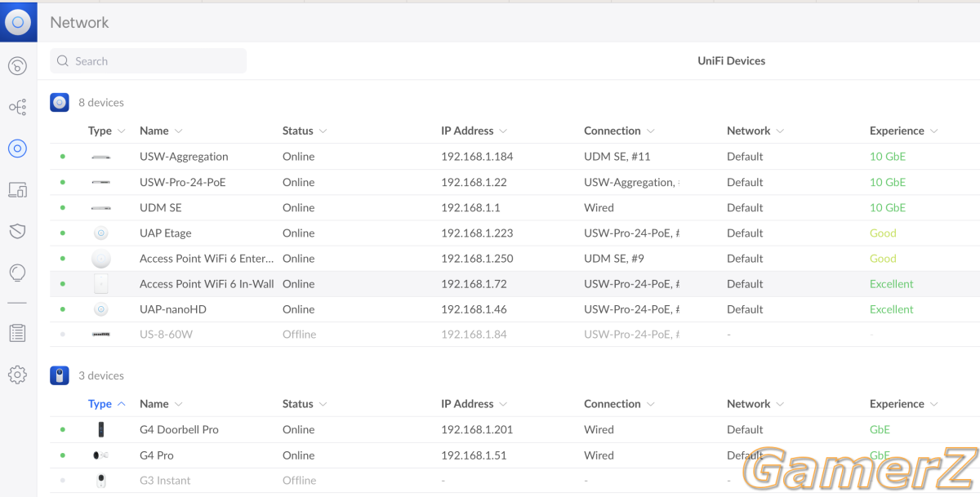Click the G4 Doorbell Pro device name
Screen dimensions: 980x497
179,430
